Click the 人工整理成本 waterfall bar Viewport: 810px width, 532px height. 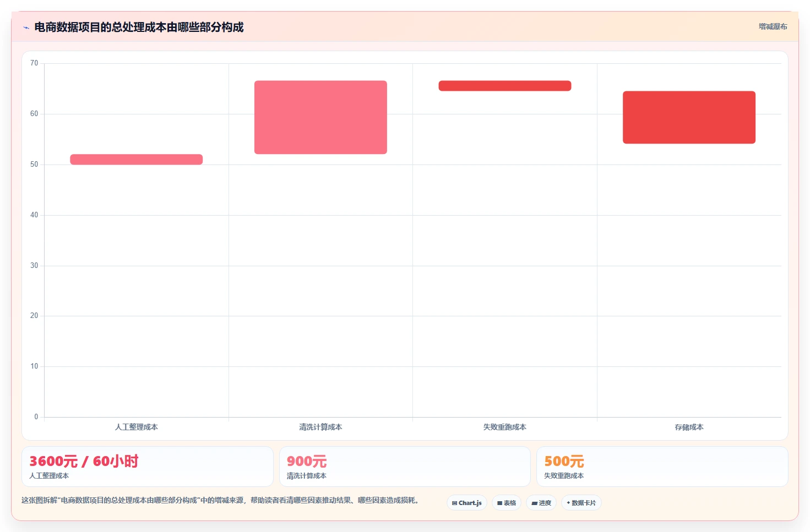pyautogui.click(x=137, y=160)
